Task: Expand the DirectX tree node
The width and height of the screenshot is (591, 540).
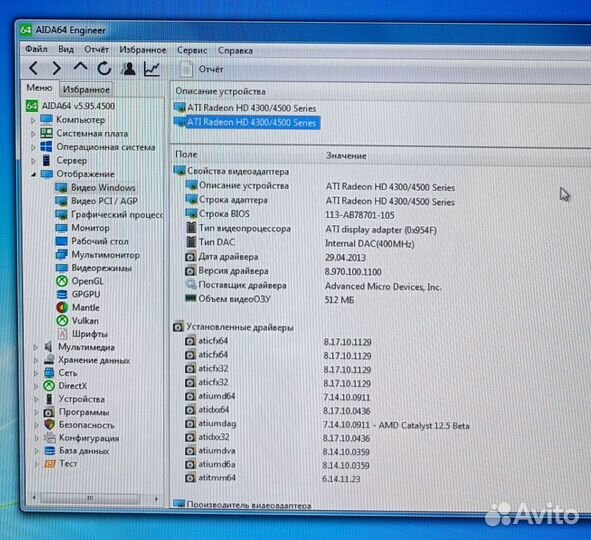Action: [36, 386]
